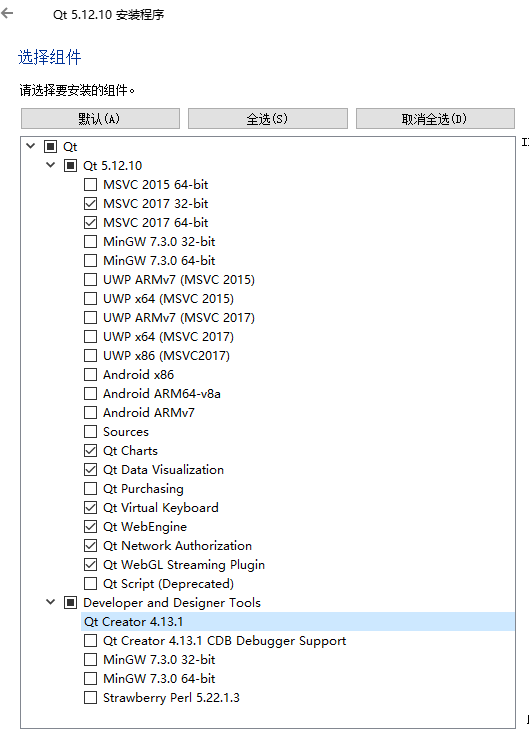Check MinGW 7.3.0 64-bit under Qt 5.12.10

(x=90, y=261)
